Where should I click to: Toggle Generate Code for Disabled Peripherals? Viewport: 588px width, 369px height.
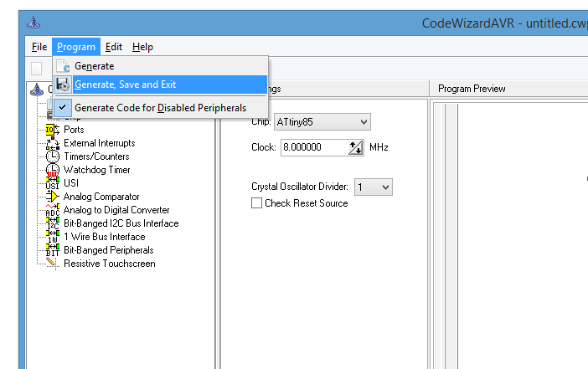coord(161,108)
